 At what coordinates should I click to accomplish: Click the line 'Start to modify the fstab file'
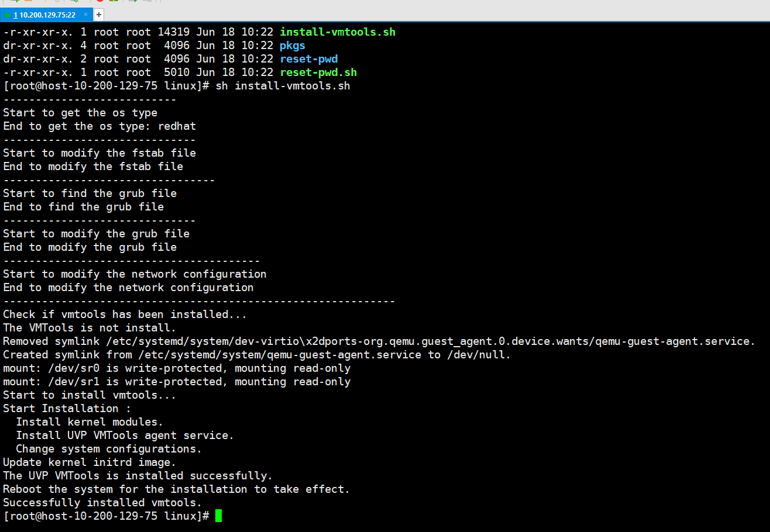tap(99, 153)
